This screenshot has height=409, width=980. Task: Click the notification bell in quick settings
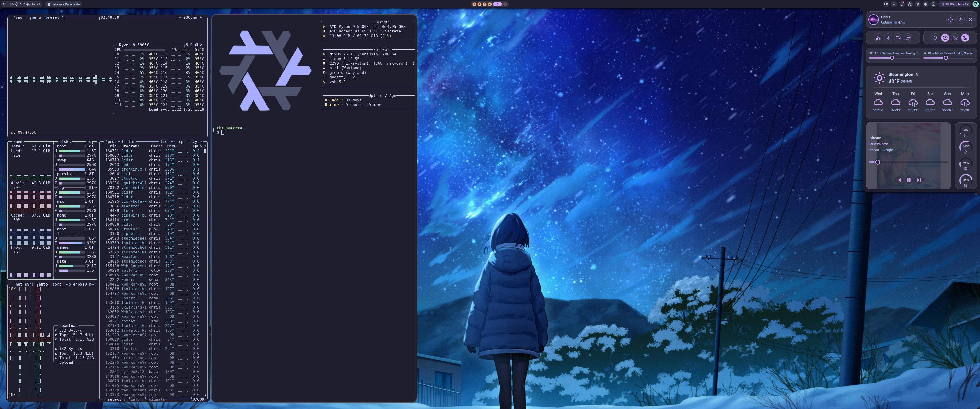(x=935, y=38)
